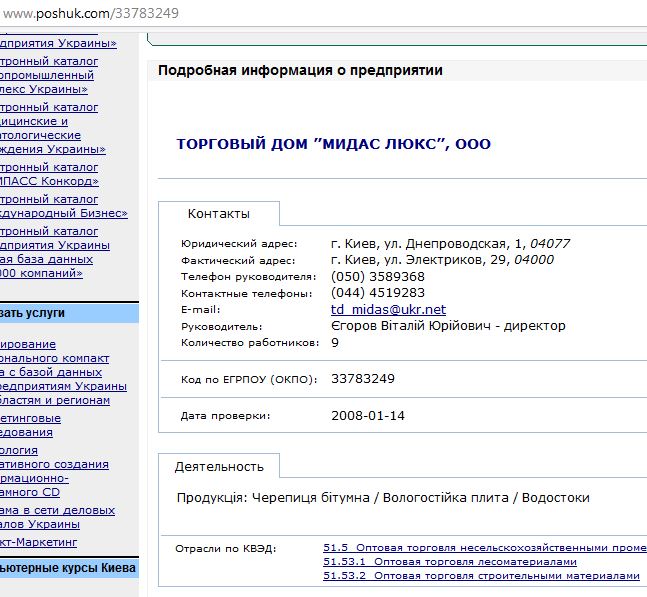Click the td_midas@ukr.net email link
647x597 pixels.
[388, 310]
